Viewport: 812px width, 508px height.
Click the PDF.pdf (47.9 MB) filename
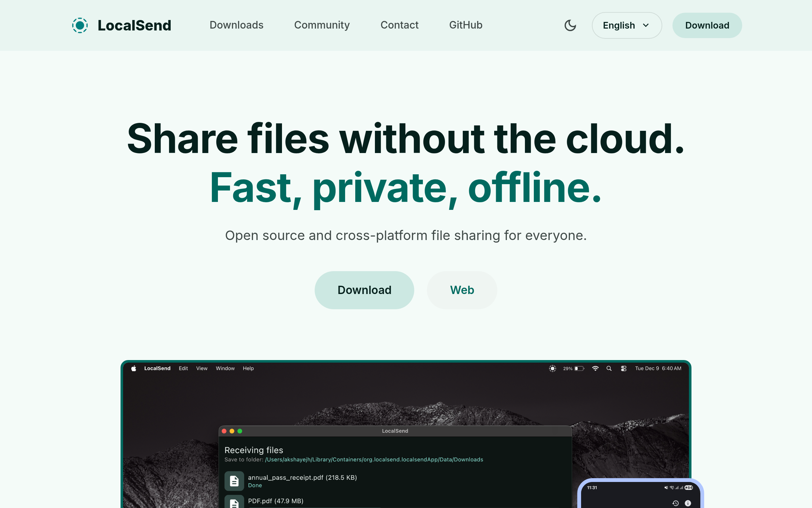[275, 501]
